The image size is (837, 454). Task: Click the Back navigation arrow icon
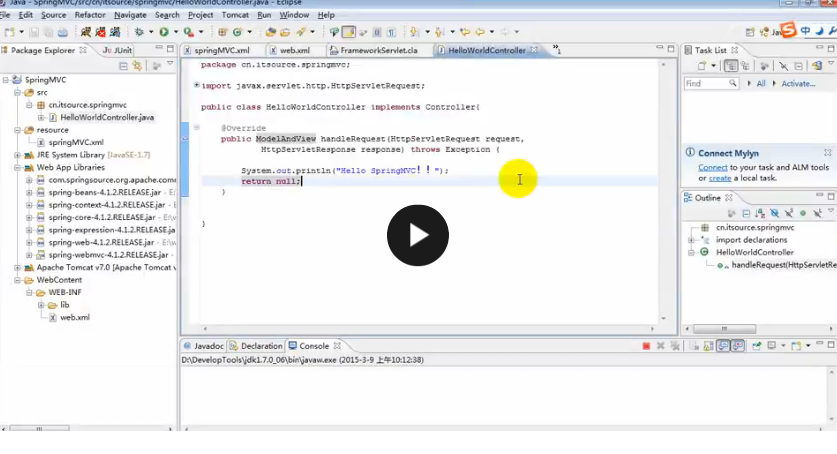(480, 32)
